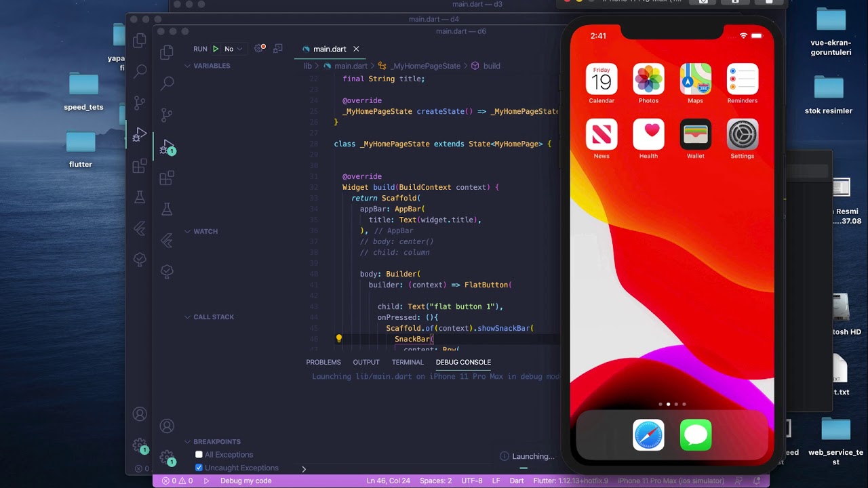Screen dimensions: 868x488
Task: Open Manage gear in front VS Code window
Action: [167, 457]
